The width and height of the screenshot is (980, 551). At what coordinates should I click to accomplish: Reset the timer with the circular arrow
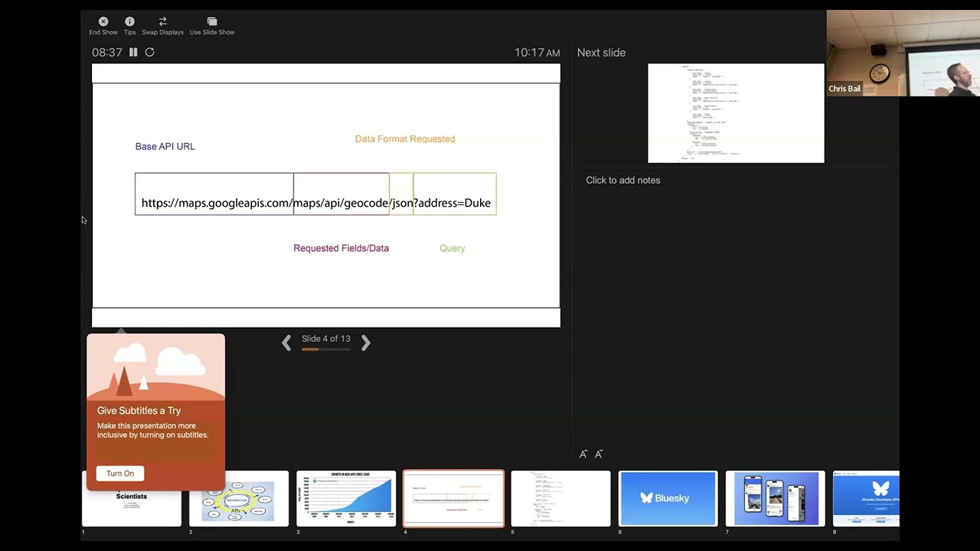click(150, 52)
